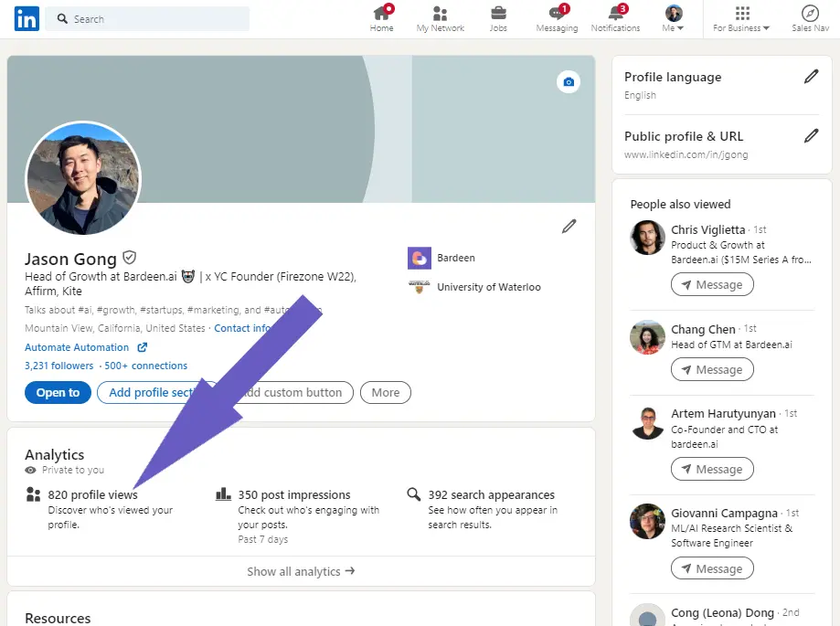The height and width of the screenshot is (626, 840).
Task: Click the For Business grid icon
Action: tap(742, 13)
